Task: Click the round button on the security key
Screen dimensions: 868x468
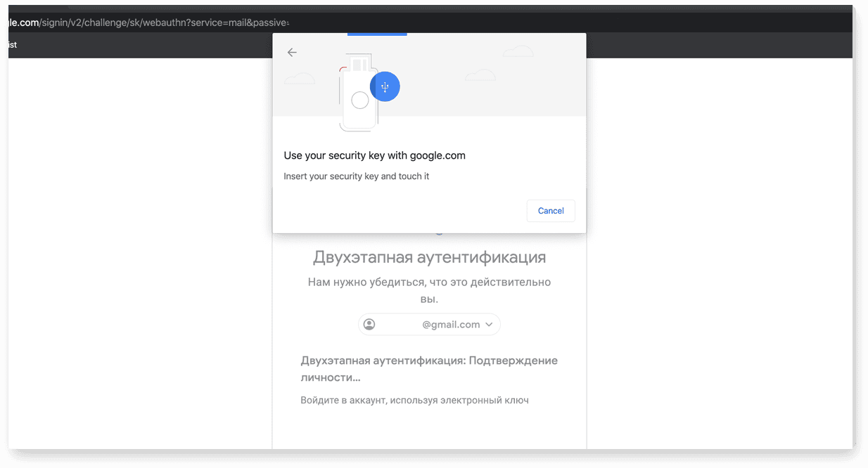Action: (360, 100)
